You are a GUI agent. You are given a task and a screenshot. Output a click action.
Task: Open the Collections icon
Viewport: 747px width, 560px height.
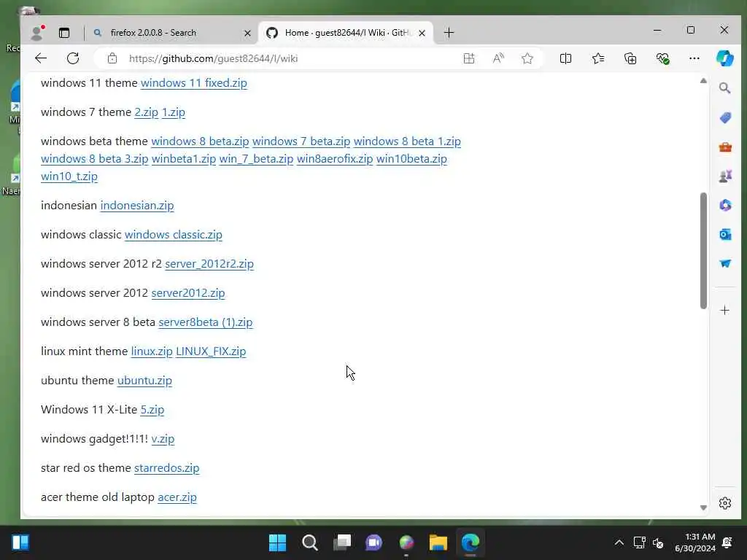(630, 58)
